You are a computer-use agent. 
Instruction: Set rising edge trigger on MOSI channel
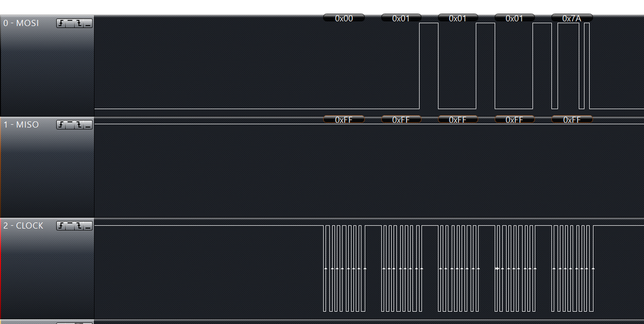click(x=61, y=23)
